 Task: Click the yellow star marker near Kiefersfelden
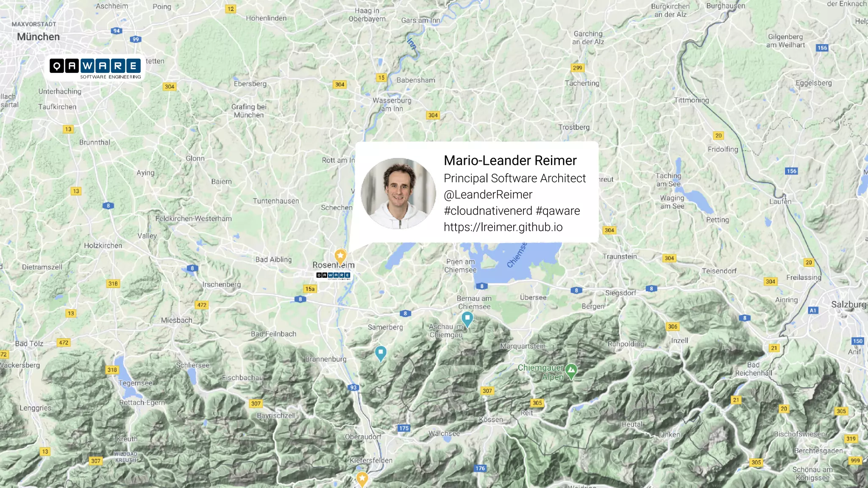(362, 479)
